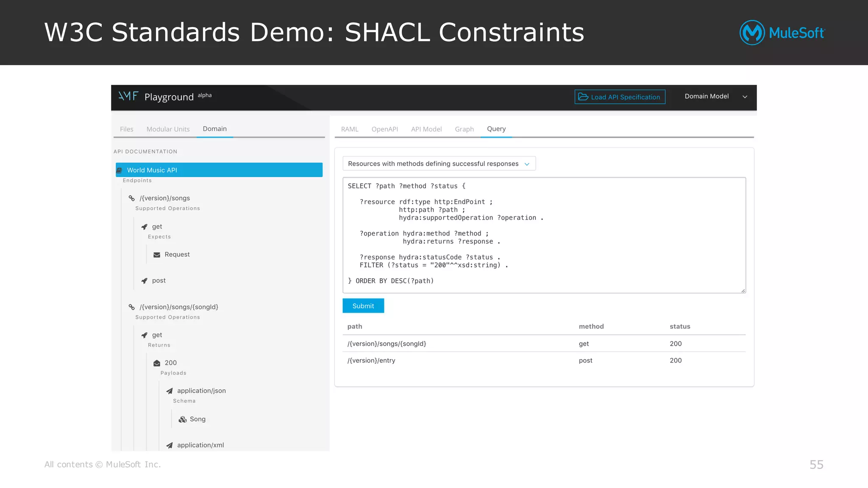
Task: Select get operation under /{version}/songs
Action: tap(157, 227)
